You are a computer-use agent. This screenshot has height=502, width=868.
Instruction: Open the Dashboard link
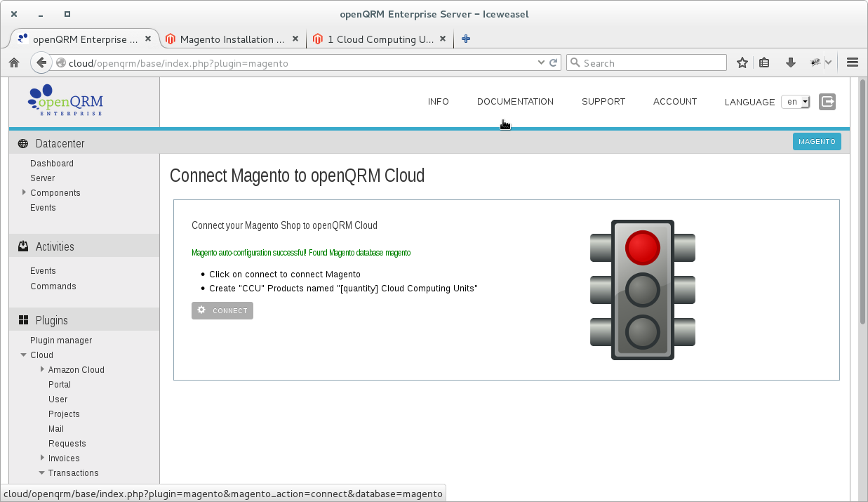coord(52,164)
